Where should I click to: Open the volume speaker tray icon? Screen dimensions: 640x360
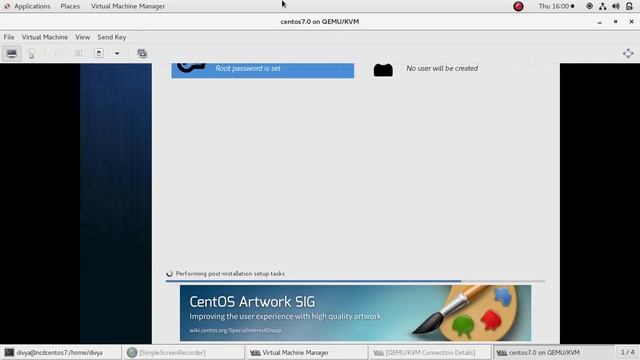(616, 6)
